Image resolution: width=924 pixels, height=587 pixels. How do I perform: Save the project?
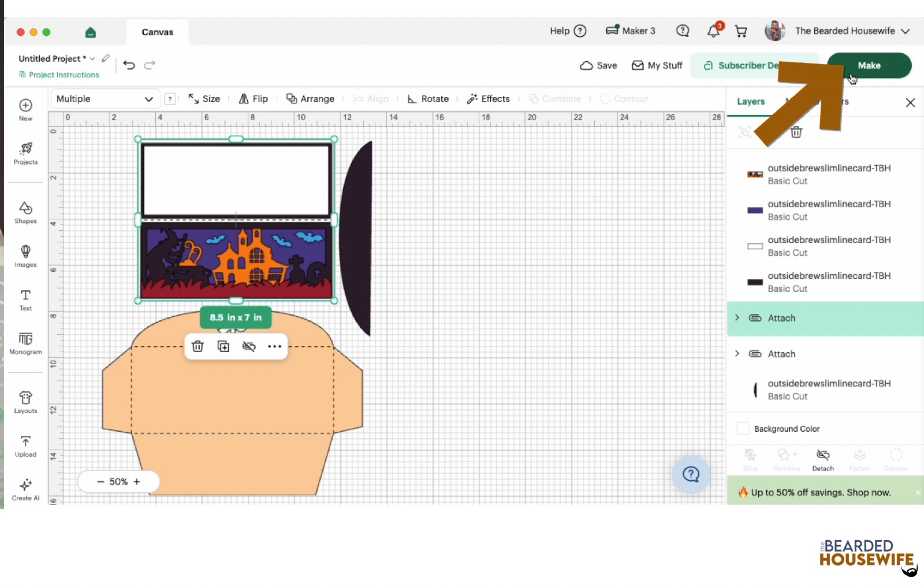pos(598,65)
